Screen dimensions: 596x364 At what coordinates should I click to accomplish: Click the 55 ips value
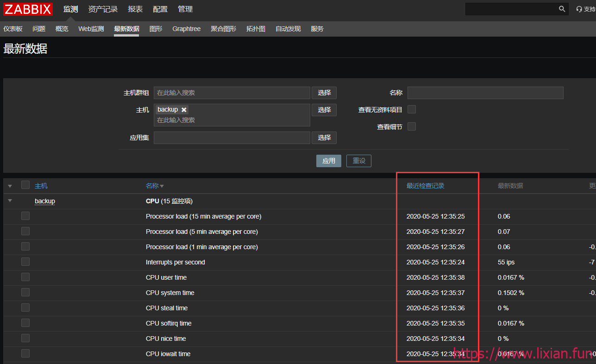(x=506, y=262)
